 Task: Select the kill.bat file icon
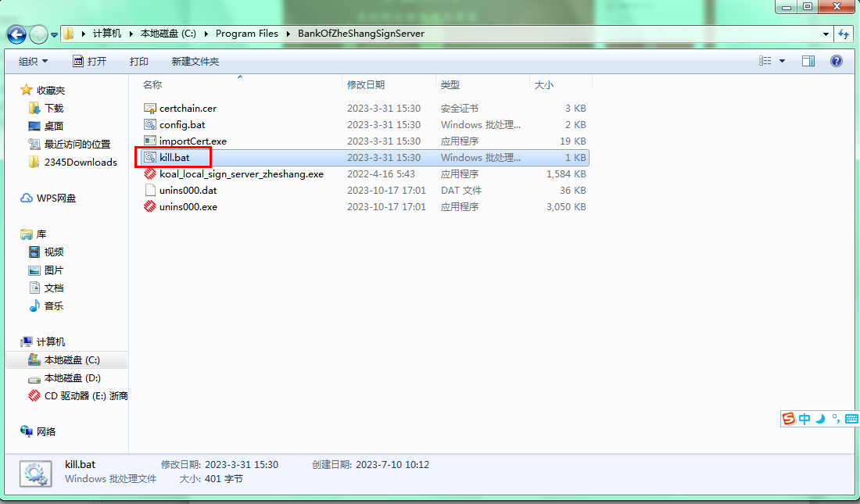(x=150, y=157)
